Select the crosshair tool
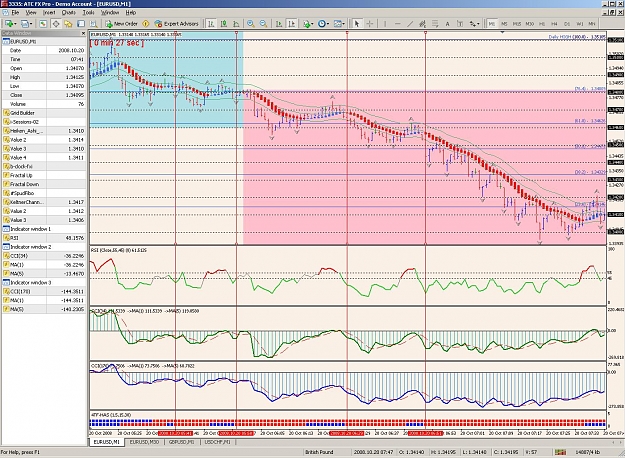Image resolution: width=625 pixels, height=458 pixels. pyautogui.click(x=369, y=24)
